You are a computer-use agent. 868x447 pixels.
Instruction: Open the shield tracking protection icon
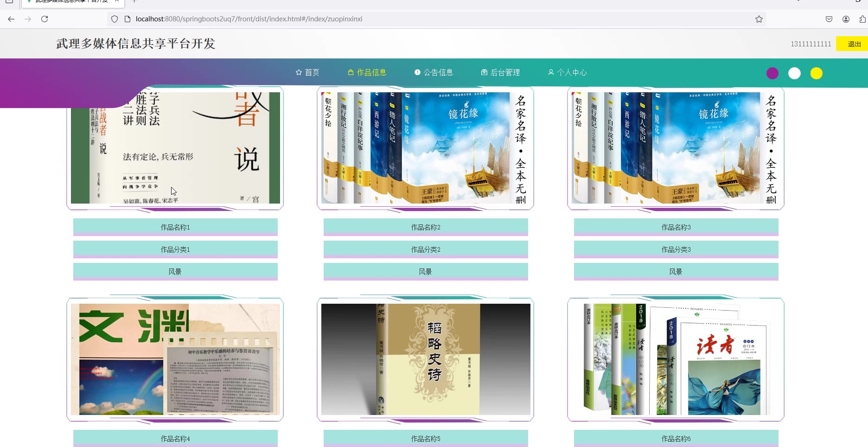click(x=115, y=19)
